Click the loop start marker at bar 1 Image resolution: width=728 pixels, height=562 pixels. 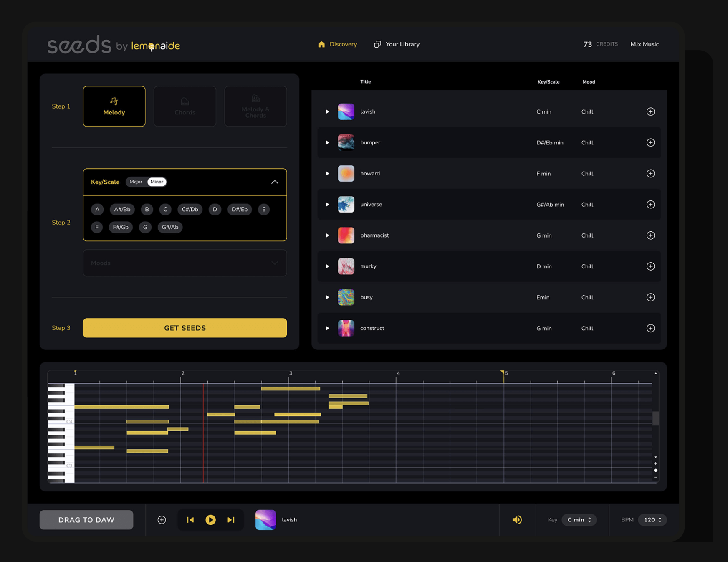coord(75,372)
